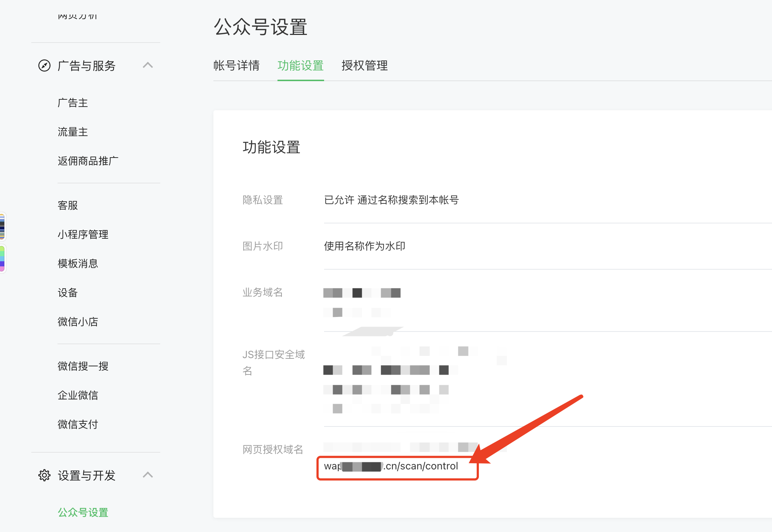772x532 pixels.
Task: Collapse the 设置与开发 section
Action: tap(148, 475)
